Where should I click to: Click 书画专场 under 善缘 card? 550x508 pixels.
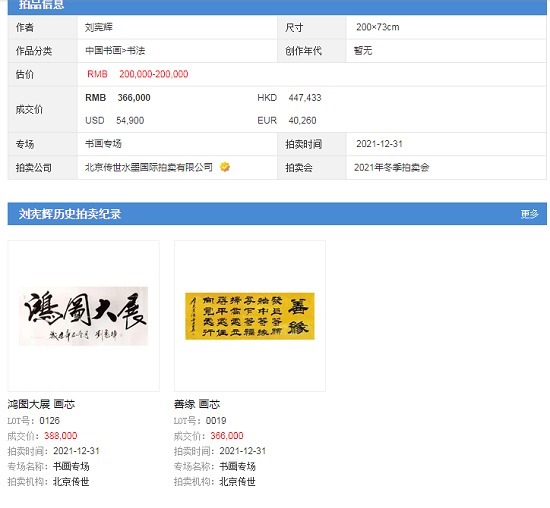[x=237, y=466]
